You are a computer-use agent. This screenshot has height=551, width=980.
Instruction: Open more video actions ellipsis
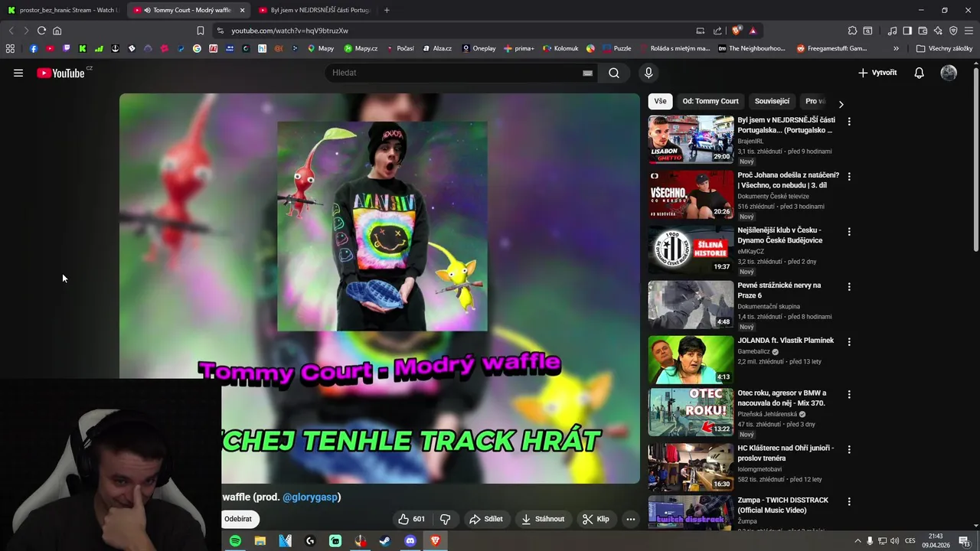[631, 519]
